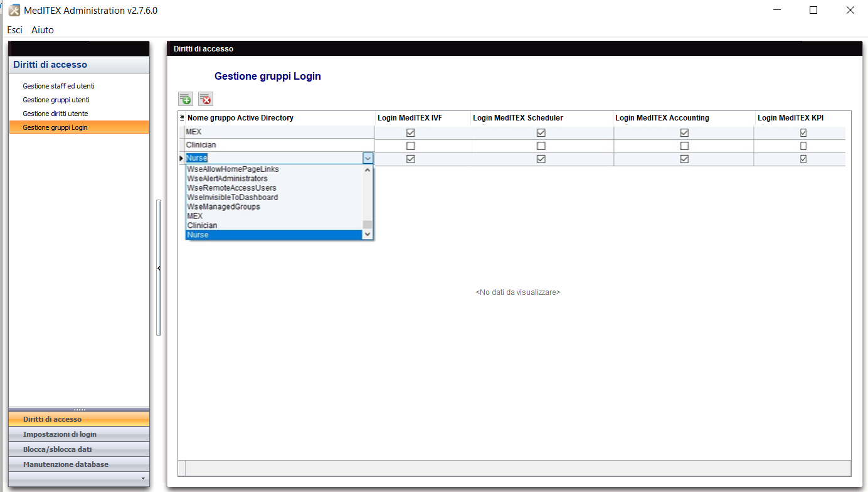Toggle Login MedITEX Accounting for MEX
868x492 pixels.
tap(684, 133)
